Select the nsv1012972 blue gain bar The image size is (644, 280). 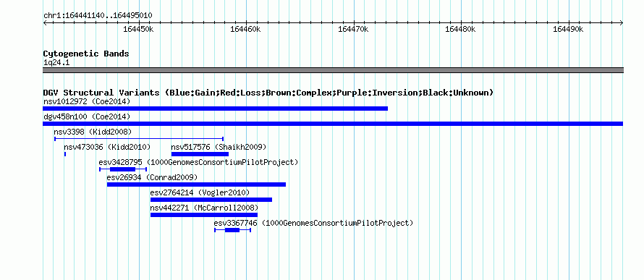point(215,109)
